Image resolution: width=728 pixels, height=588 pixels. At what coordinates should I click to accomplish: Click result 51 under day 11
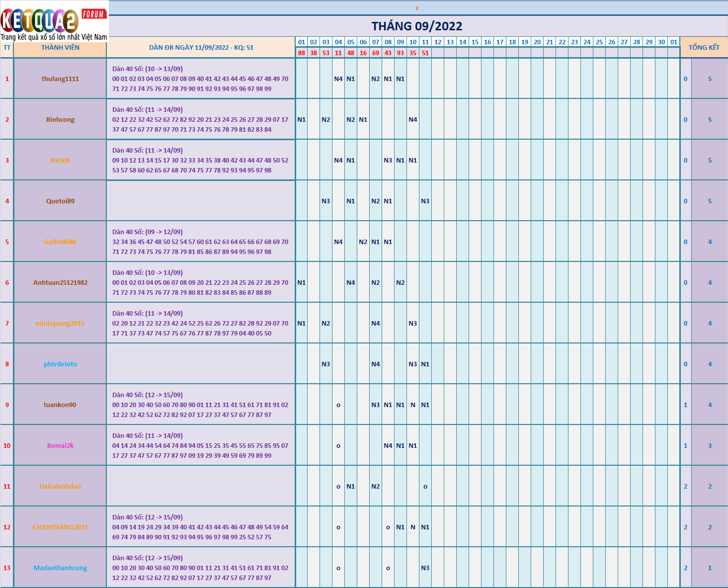point(425,53)
